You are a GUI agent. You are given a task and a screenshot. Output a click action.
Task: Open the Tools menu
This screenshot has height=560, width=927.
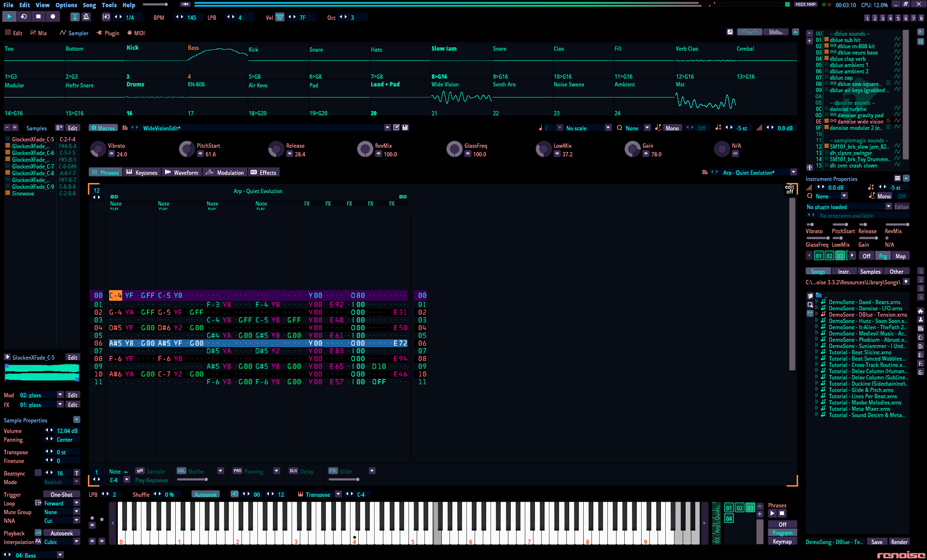(x=109, y=5)
